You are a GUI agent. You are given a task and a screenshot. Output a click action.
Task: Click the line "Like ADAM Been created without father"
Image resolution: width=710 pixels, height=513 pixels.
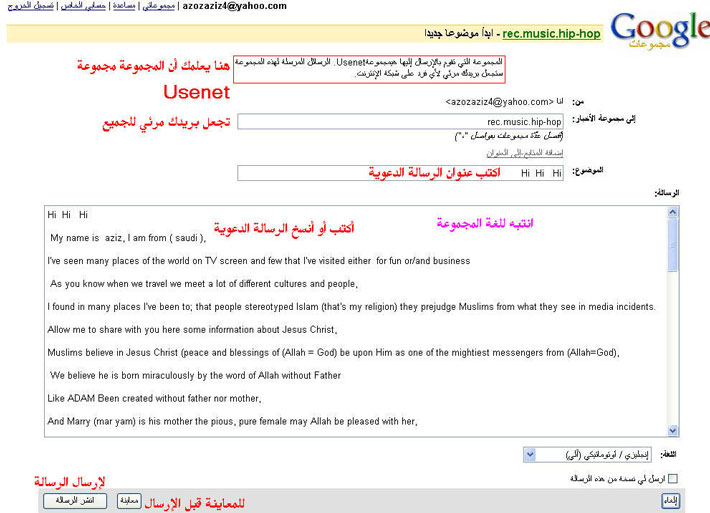coord(154,398)
